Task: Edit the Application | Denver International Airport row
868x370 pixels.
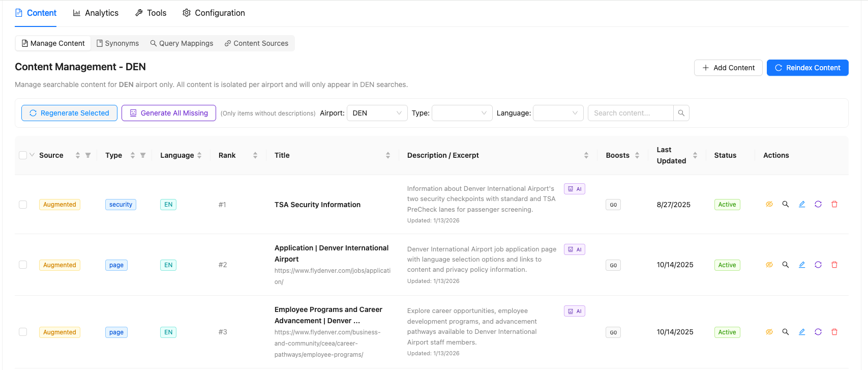Action: (801, 265)
